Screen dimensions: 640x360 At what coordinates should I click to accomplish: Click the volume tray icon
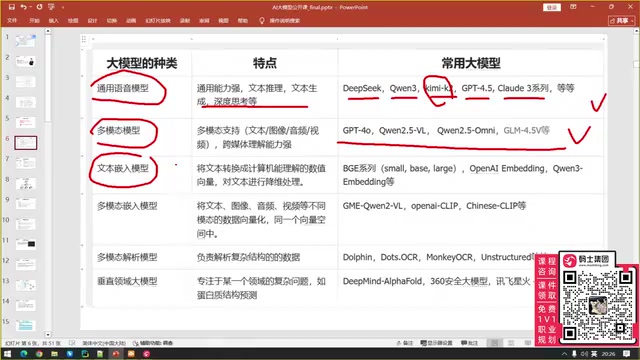pyautogui.click(x=584, y=354)
